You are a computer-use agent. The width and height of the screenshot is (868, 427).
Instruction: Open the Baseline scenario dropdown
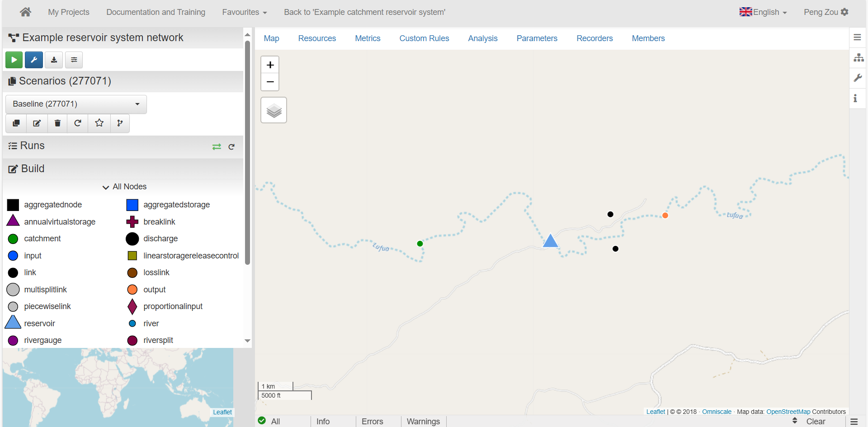click(x=76, y=104)
